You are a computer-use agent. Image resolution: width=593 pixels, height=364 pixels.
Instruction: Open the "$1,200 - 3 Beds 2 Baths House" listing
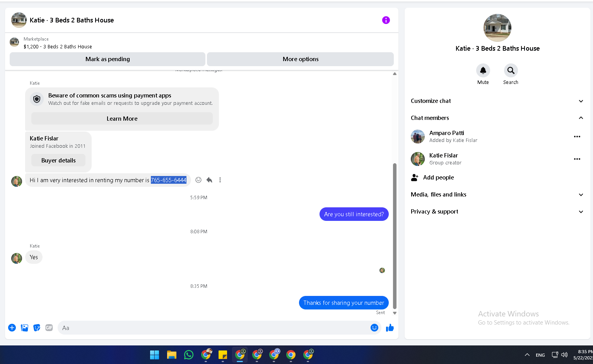pos(58,47)
